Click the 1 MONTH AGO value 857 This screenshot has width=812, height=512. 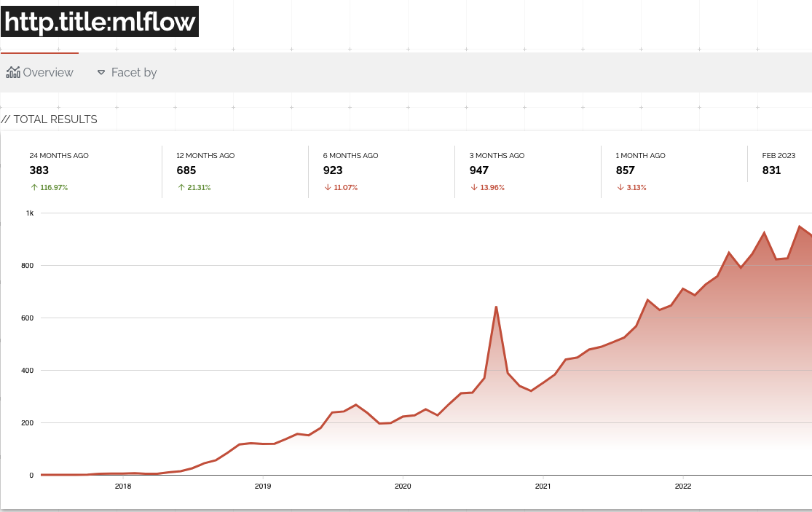[626, 170]
